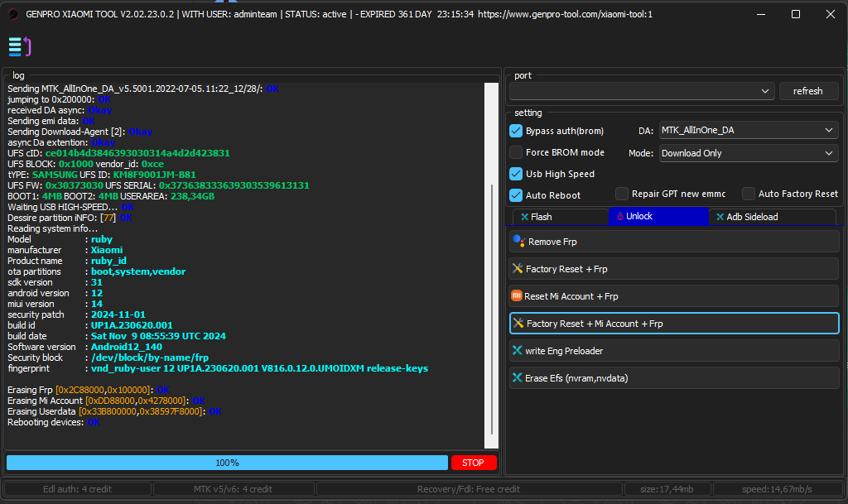This screenshot has height=504, width=848.
Task: Click the Adb Sideload tab X icon
Action: pyautogui.click(x=720, y=217)
